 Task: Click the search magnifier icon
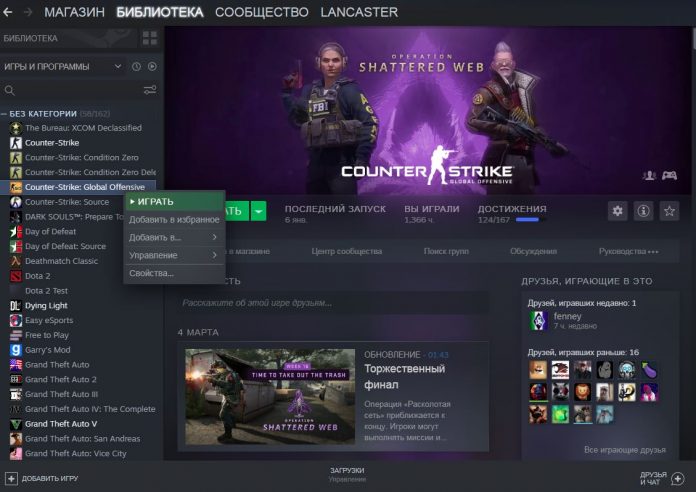tap(9, 91)
